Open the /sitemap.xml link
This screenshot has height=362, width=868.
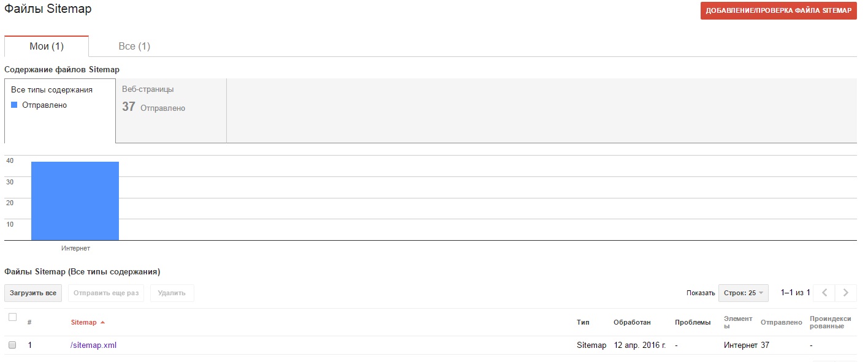pos(93,345)
